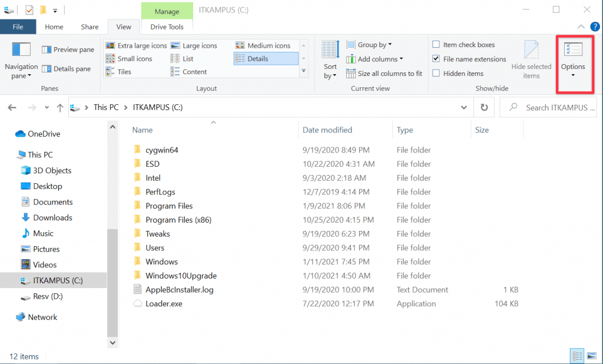Switch layout to Extra large icons
The image size is (603, 364).
pyautogui.click(x=136, y=45)
